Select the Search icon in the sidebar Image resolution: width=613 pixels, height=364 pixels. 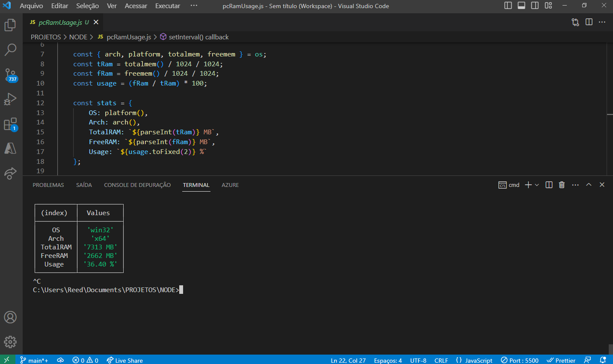click(10, 49)
